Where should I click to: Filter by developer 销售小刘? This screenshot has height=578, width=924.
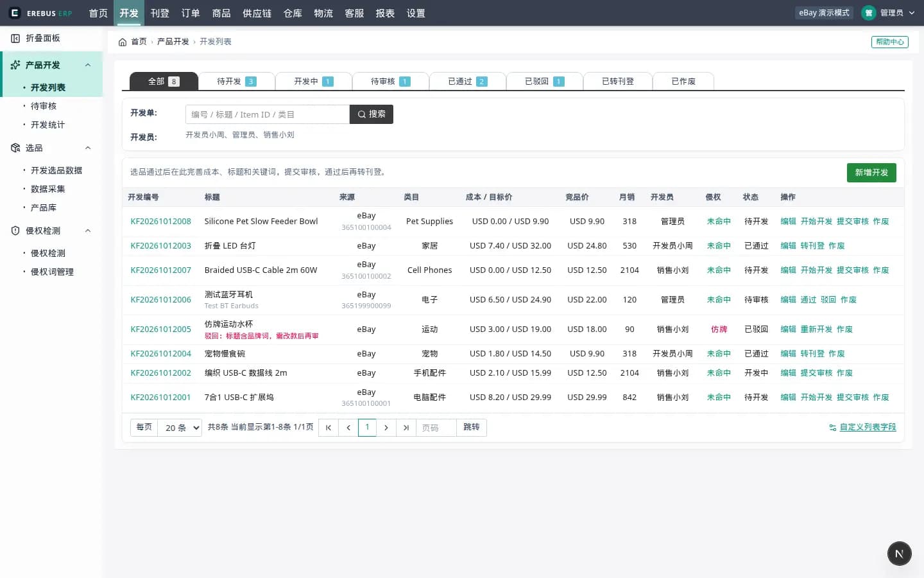[x=278, y=135]
